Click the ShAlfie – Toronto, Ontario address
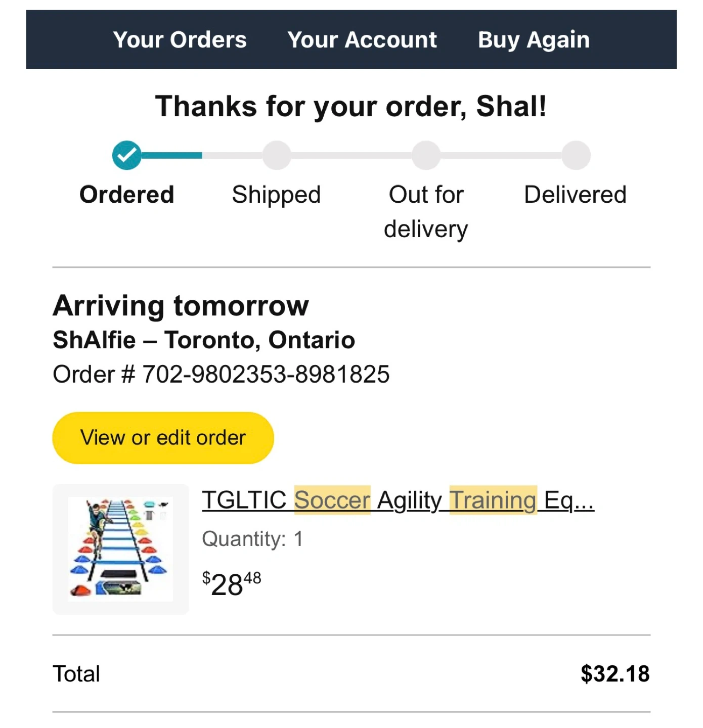Screen dimensions: 703x728 pos(204,340)
